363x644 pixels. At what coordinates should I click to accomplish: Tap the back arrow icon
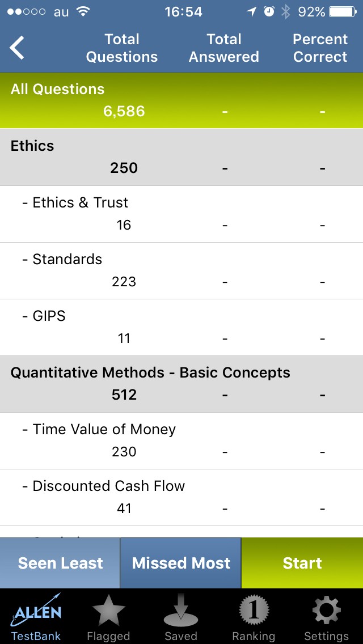point(18,48)
